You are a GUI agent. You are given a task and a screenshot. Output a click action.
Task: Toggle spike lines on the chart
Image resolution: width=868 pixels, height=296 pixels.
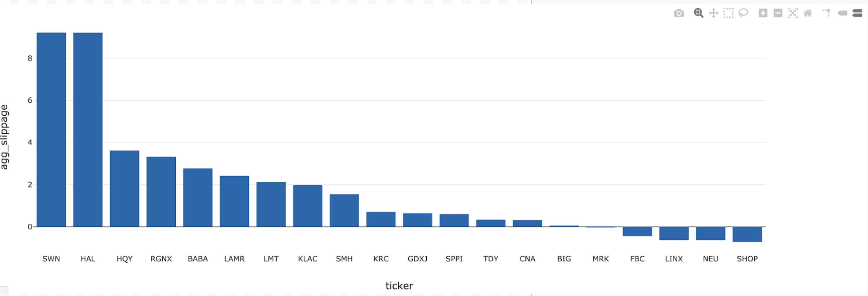[x=827, y=13]
